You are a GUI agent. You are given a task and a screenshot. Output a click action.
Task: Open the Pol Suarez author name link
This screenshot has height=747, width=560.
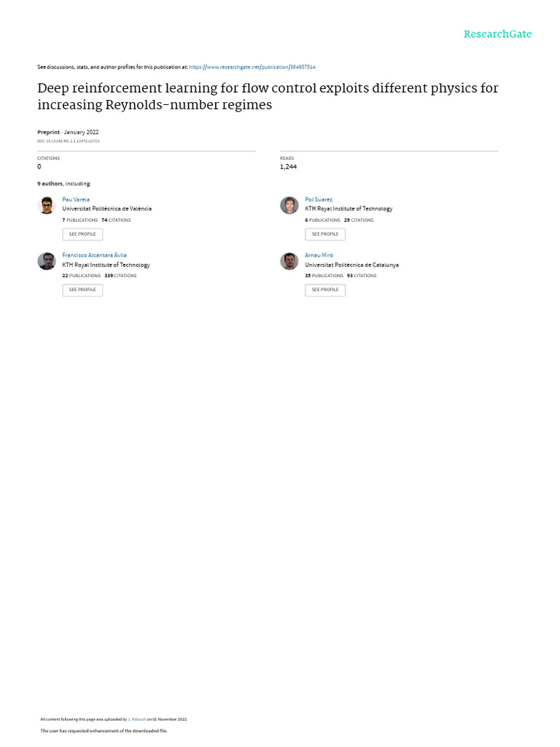coord(319,199)
